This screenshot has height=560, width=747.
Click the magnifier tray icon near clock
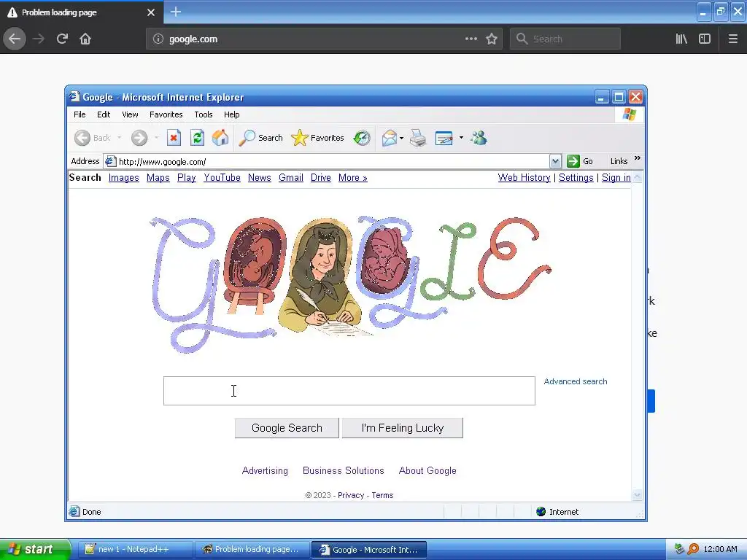pos(693,549)
